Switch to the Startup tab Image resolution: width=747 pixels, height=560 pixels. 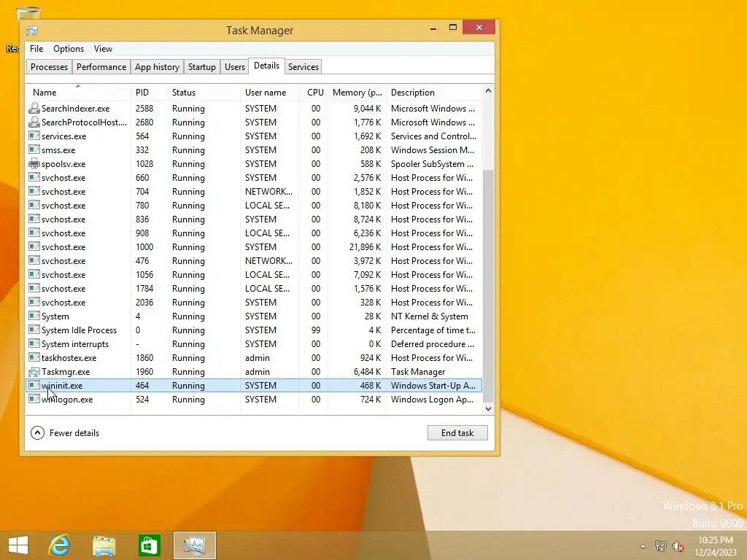point(201,66)
